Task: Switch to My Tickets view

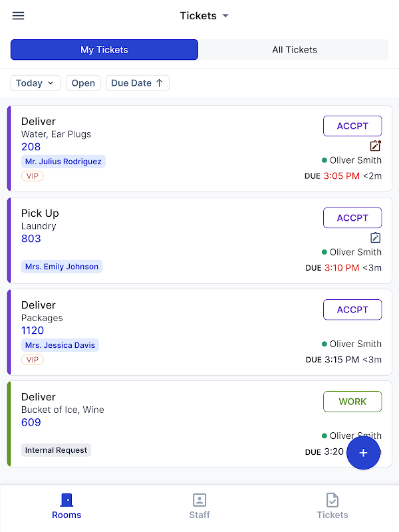Action: [104, 50]
